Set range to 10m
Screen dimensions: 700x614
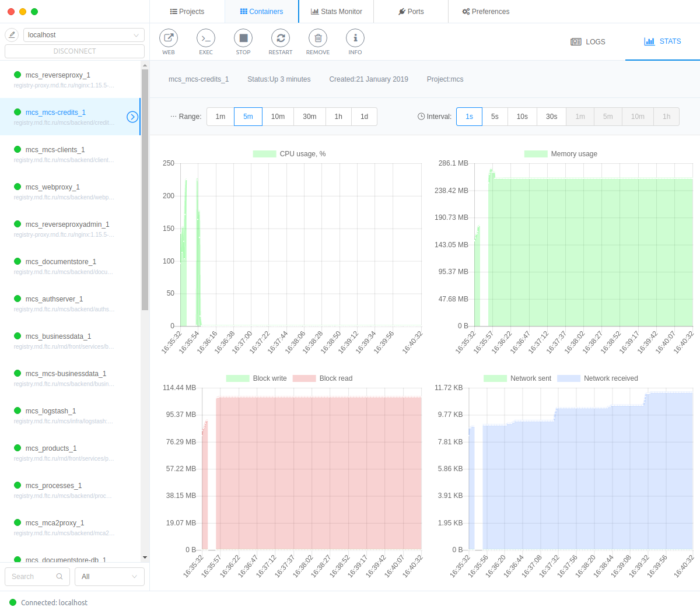(278, 117)
